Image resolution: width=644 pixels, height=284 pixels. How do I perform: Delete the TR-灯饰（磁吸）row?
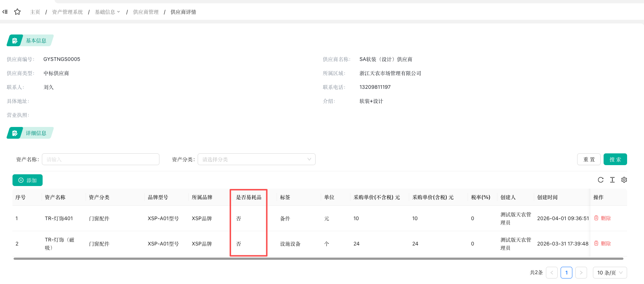coord(602,244)
